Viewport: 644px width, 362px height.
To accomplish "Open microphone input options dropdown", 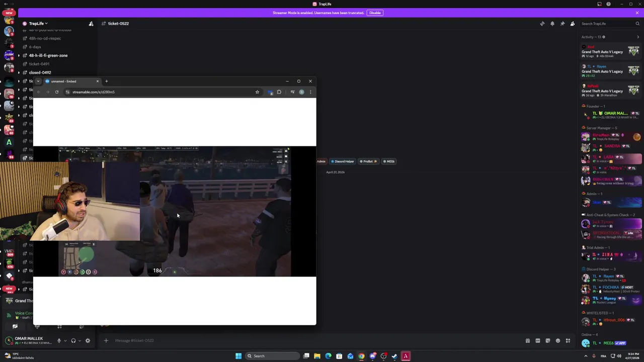I will (x=65, y=341).
